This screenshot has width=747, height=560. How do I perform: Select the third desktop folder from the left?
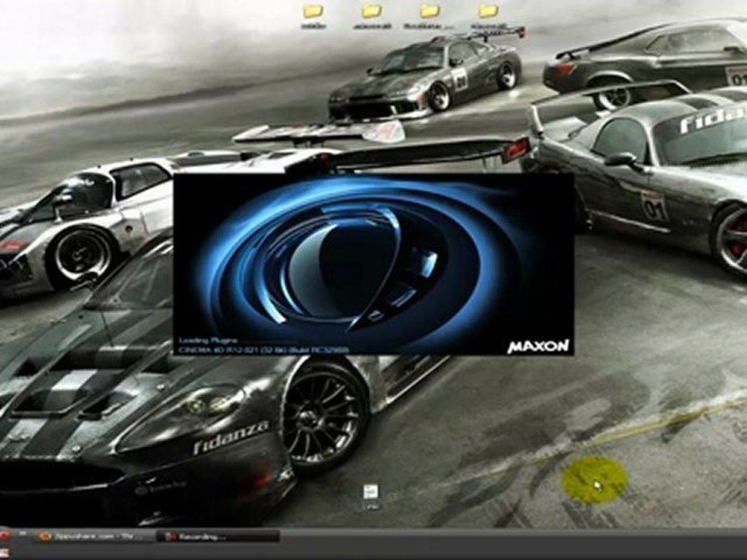click(430, 10)
